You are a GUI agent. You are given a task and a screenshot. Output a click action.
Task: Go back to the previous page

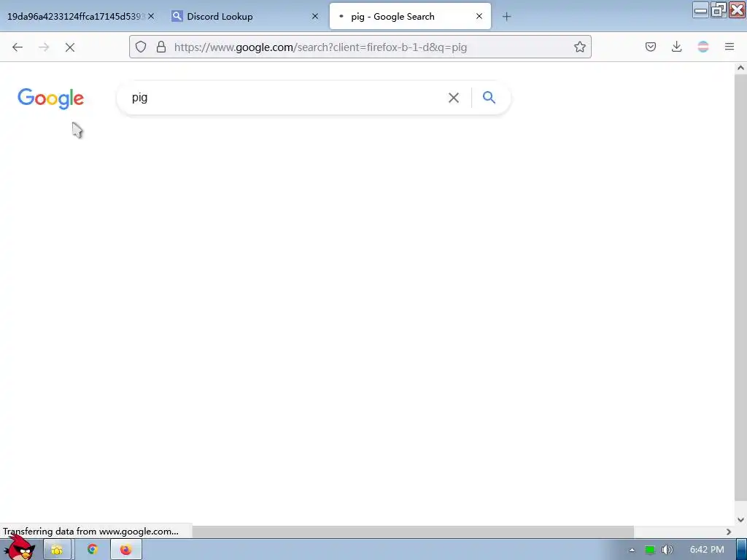coord(18,47)
